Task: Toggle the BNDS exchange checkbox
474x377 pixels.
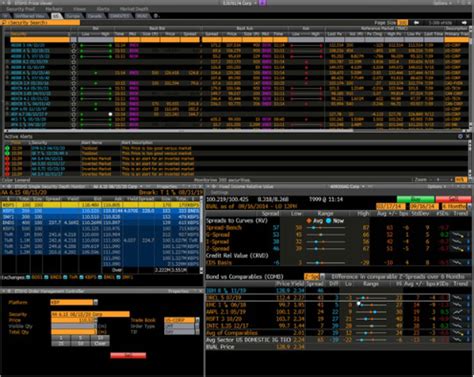Action: click(47, 277)
